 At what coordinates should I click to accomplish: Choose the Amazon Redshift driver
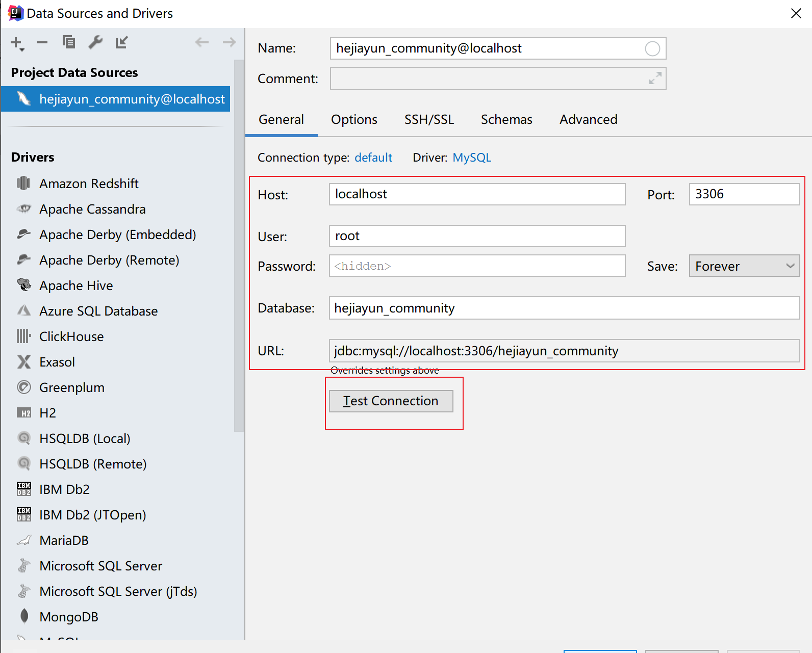click(89, 184)
